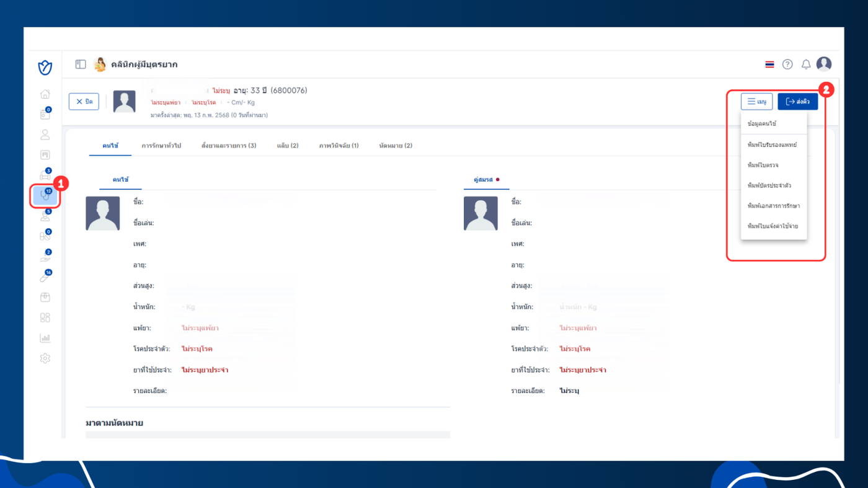Choose พิมพ์ใบแจ้งค่าใช้จ่าย in the menu
Viewport: 868px width, 488px height.
pyautogui.click(x=773, y=226)
